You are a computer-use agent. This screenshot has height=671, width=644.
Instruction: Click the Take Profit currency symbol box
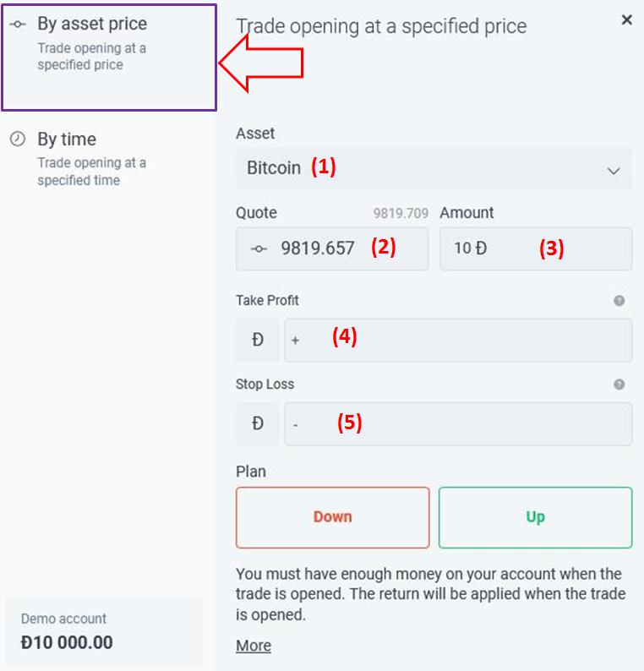(x=258, y=340)
